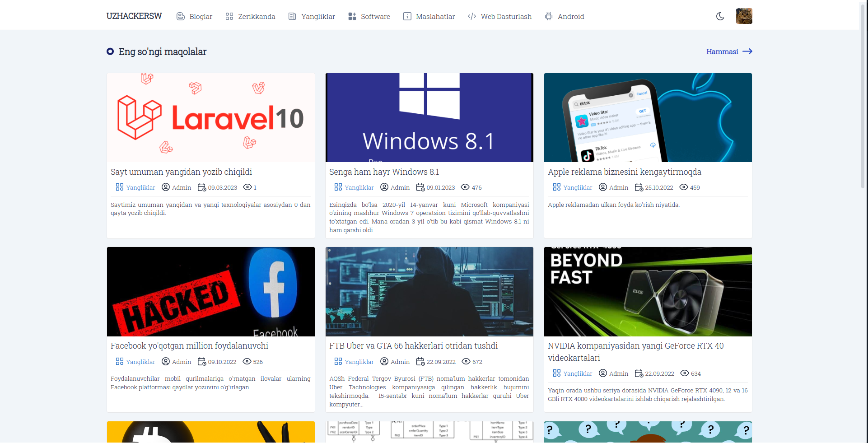868x443 pixels.
Task: Open NVIDIA GeForce RTX 40 article title
Action: 636,352
